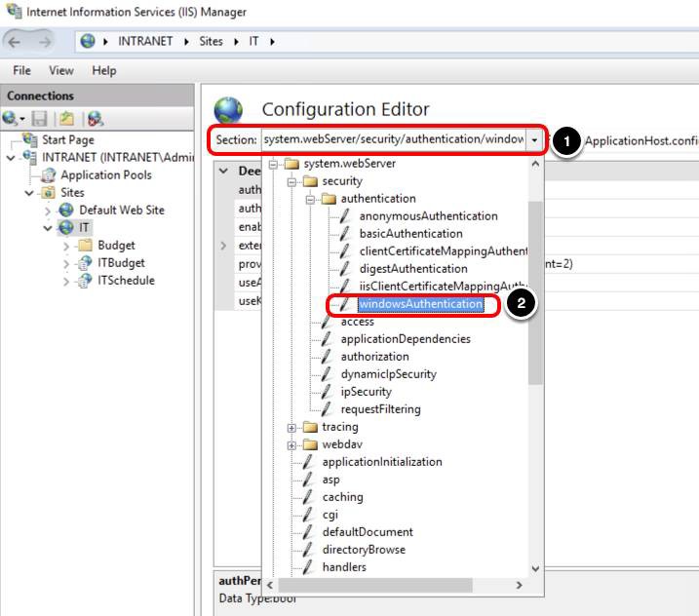Click the globe icon in address bar
This screenshot has width=699, height=616.
coord(88,41)
